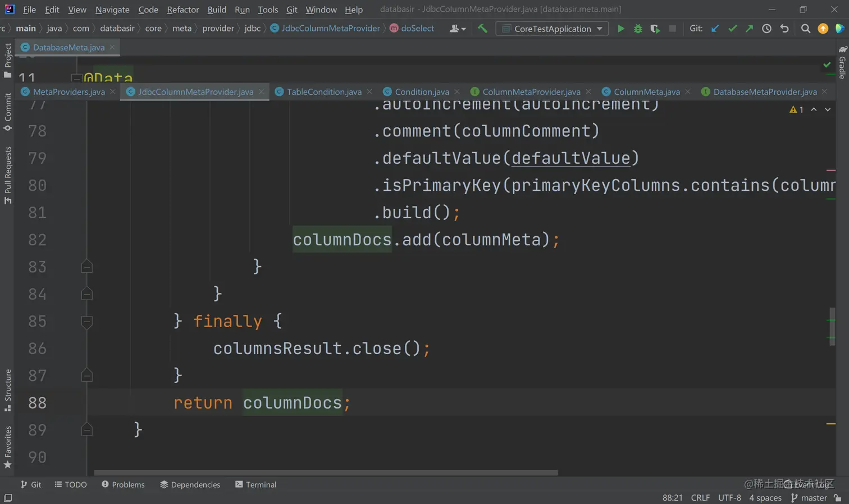Jump to previous highlighted problem arrow
Viewport: 849px width, 504px height.
tap(814, 109)
